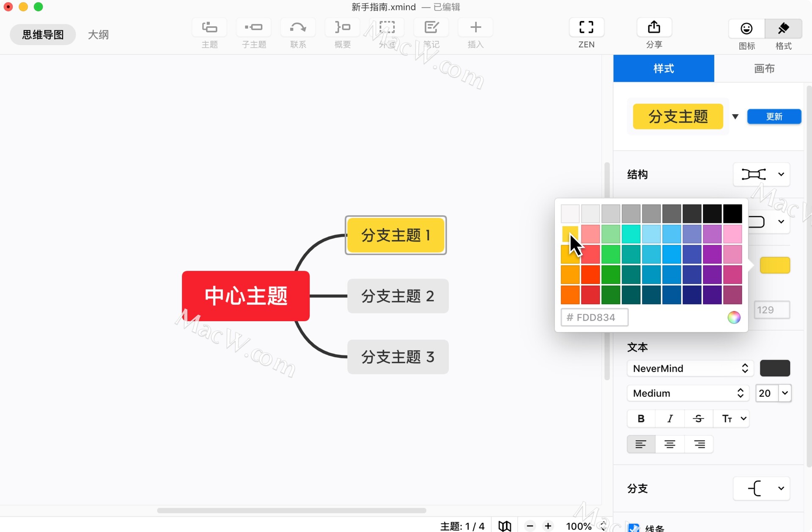The width and height of the screenshot is (812, 532).
Task: Toggle italic text formatting
Action: point(669,418)
